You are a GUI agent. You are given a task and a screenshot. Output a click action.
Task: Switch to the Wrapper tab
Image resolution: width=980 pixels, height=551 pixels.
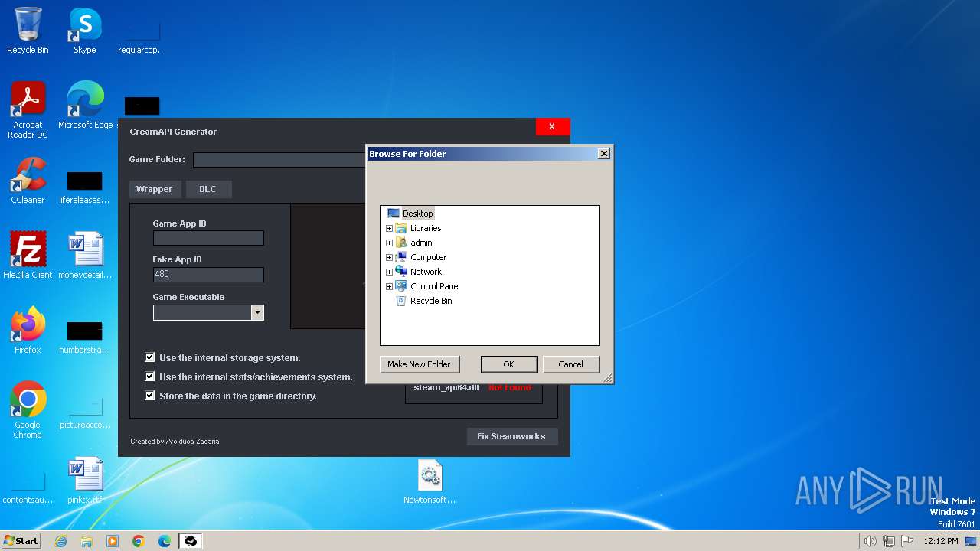click(x=155, y=189)
